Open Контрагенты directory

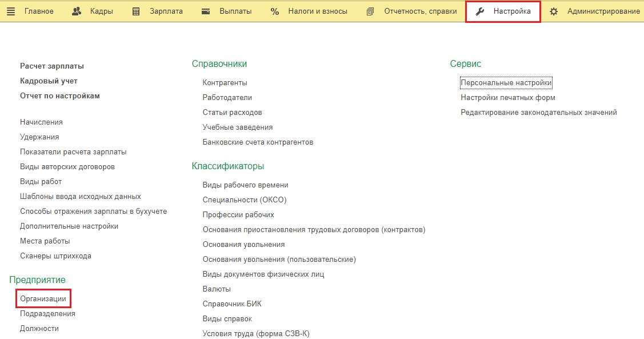pos(225,82)
